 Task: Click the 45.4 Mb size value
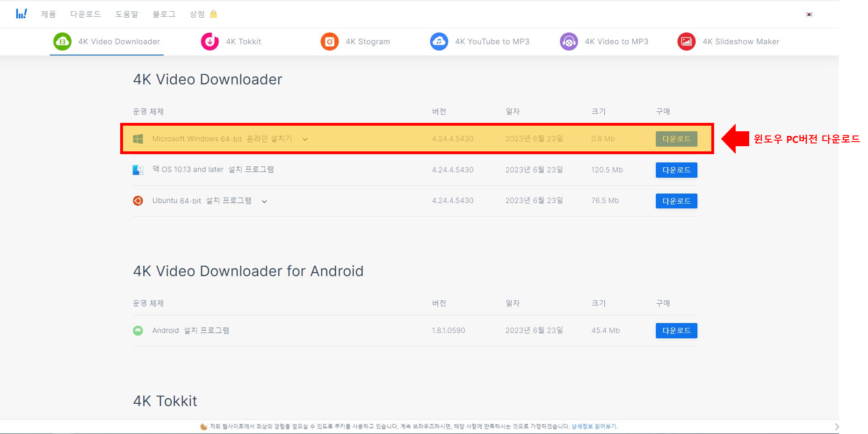click(606, 331)
